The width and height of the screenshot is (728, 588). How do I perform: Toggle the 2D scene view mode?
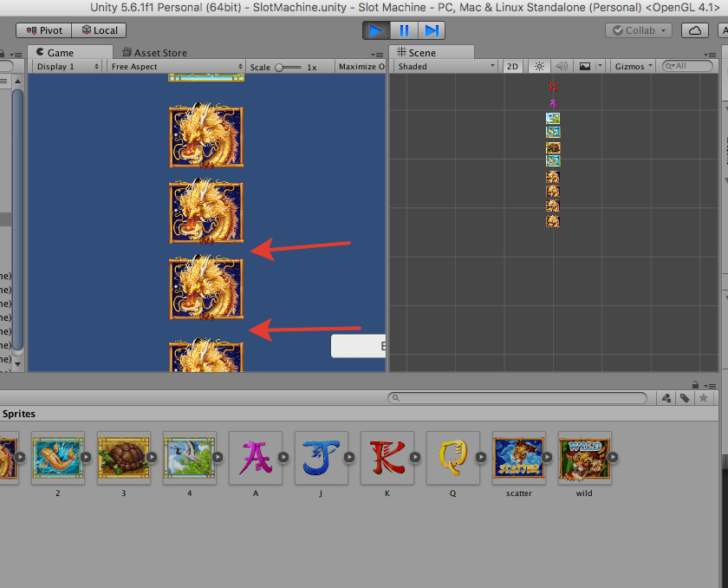[512, 67]
